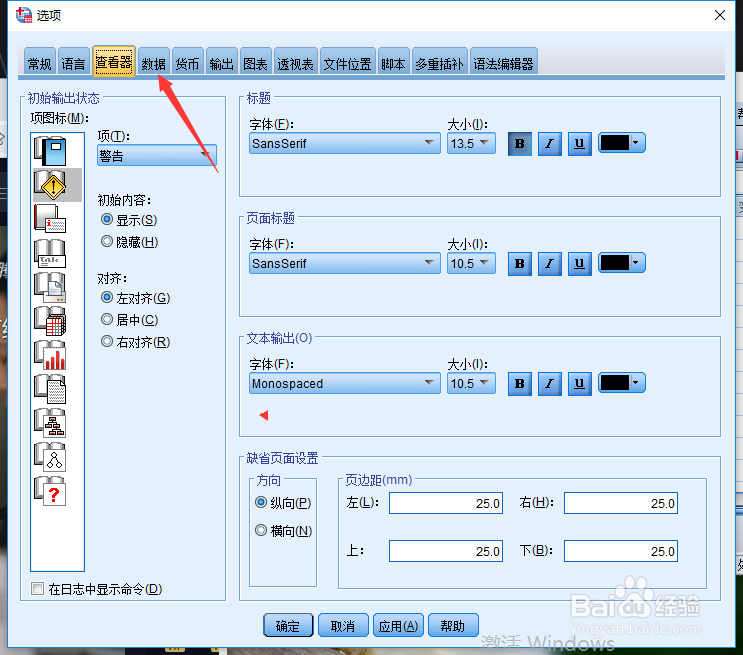Select the Tree Model item icon
Viewport: 743px width, 655px height.
click(50, 423)
